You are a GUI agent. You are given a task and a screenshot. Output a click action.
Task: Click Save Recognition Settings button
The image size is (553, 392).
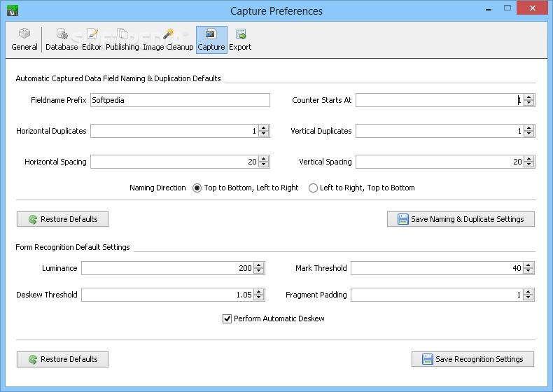(472, 359)
